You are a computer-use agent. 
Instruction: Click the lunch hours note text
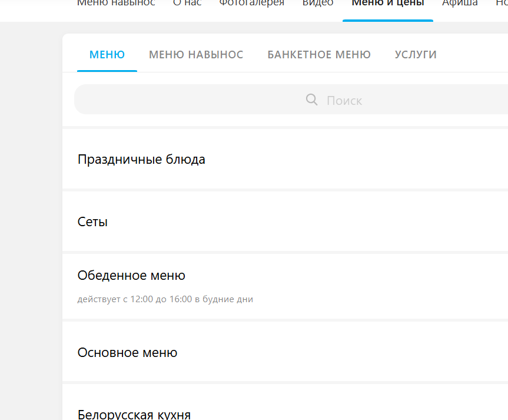[x=165, y=299]
